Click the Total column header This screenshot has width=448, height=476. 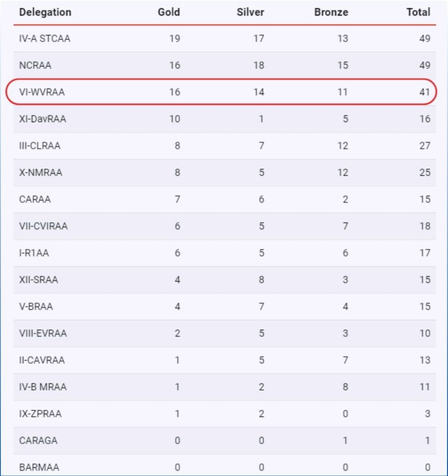tap(418, 12)
